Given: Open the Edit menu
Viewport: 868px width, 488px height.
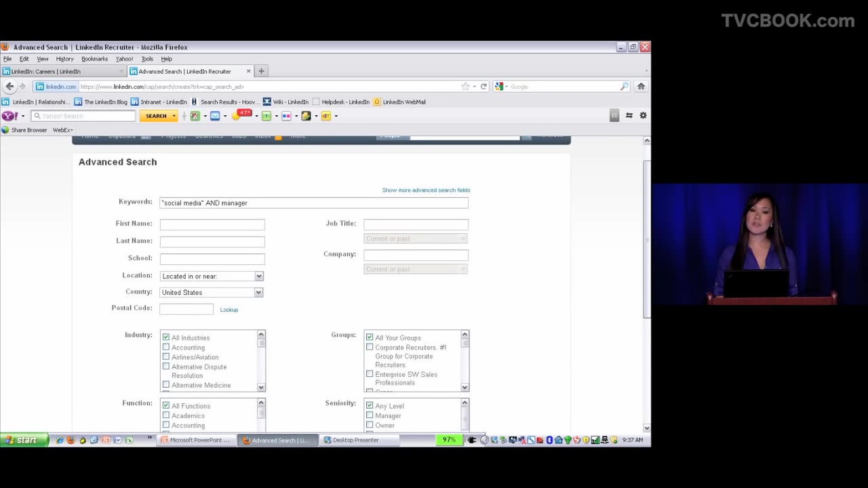Looking at the screenshot, I should click(x=24, y=59).
